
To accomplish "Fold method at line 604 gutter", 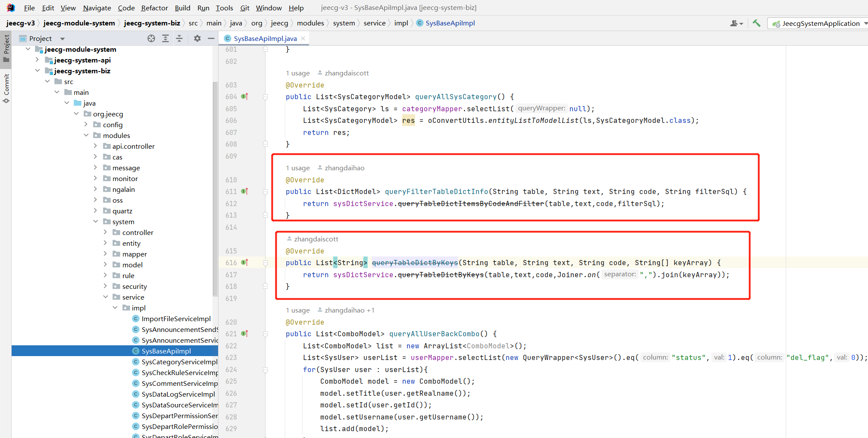I will pyautogui.click(x=265, y=97).
